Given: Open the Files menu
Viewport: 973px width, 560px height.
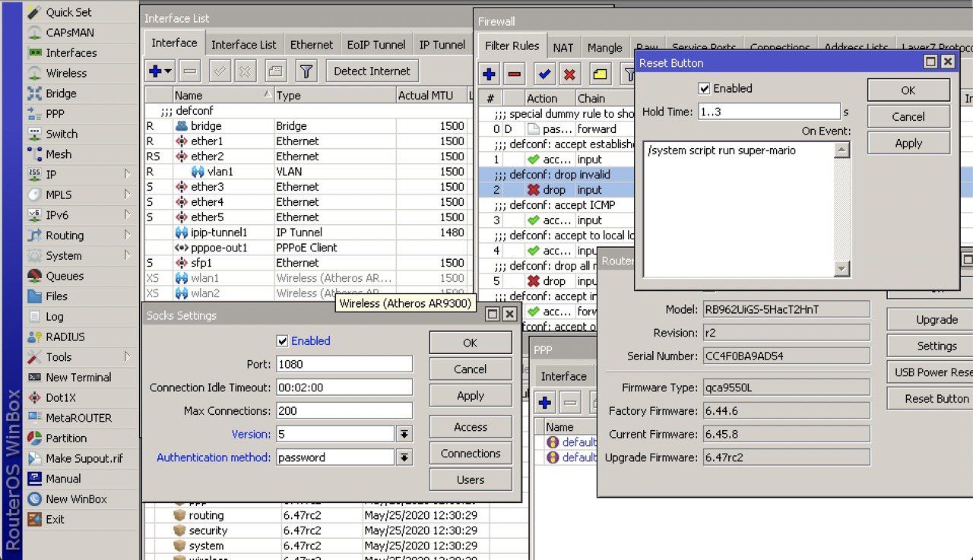Looking at the screenshot, I should tap(56, 296).
